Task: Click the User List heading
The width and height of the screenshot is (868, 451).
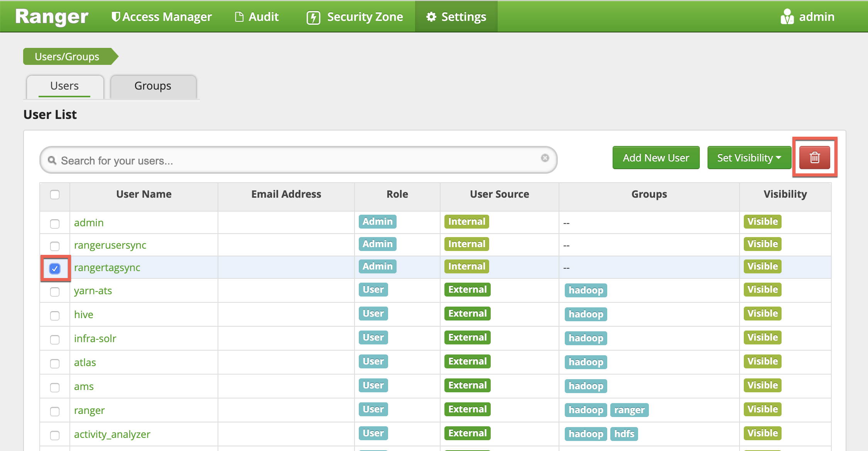Action: coord(50,115)
